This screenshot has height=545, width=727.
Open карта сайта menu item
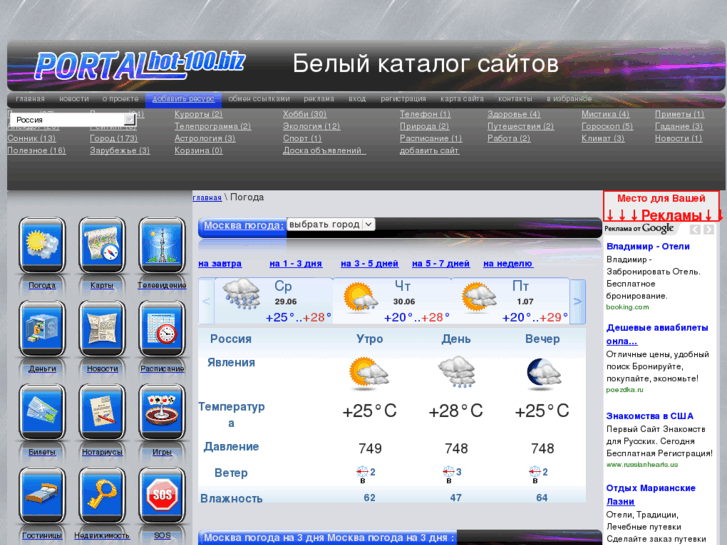point(462,99)
